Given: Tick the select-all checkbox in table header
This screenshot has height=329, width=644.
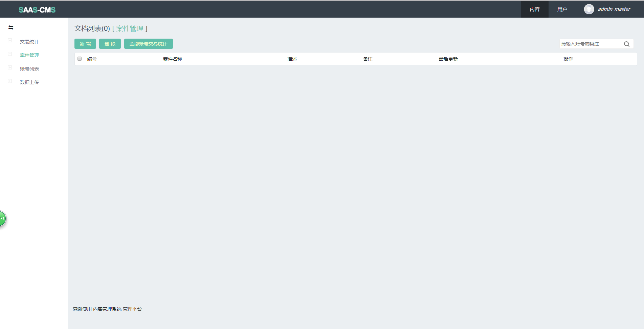Looking at the screenshot, I should 80,59.
